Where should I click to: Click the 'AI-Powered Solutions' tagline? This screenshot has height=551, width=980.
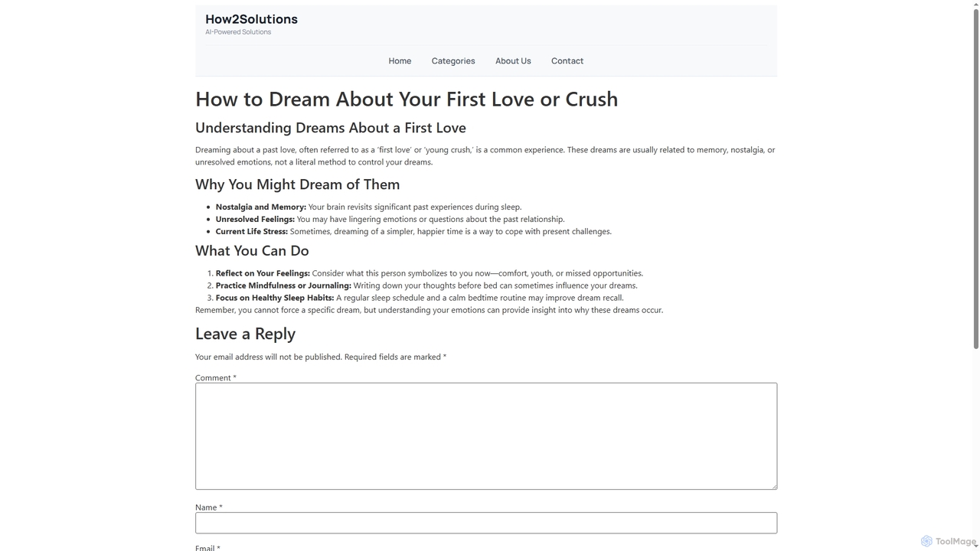coord(238,32)
